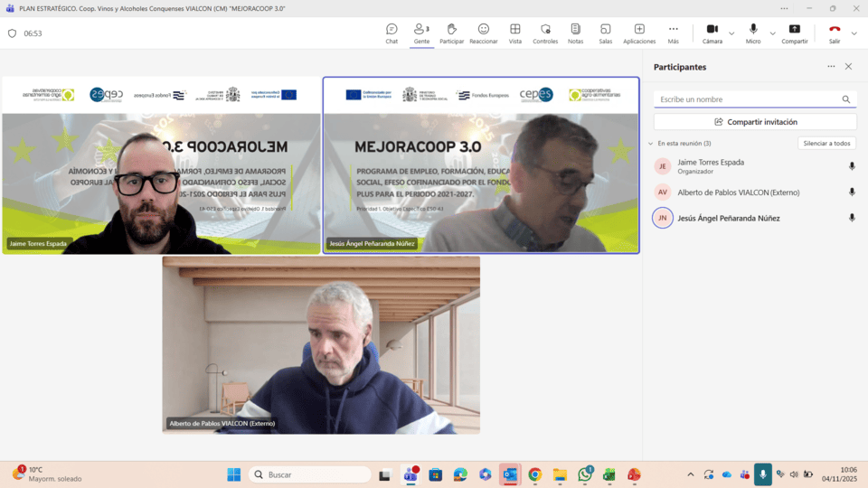Open the Más options menu
The image size is (868, 488).
[x=673, y=33]
